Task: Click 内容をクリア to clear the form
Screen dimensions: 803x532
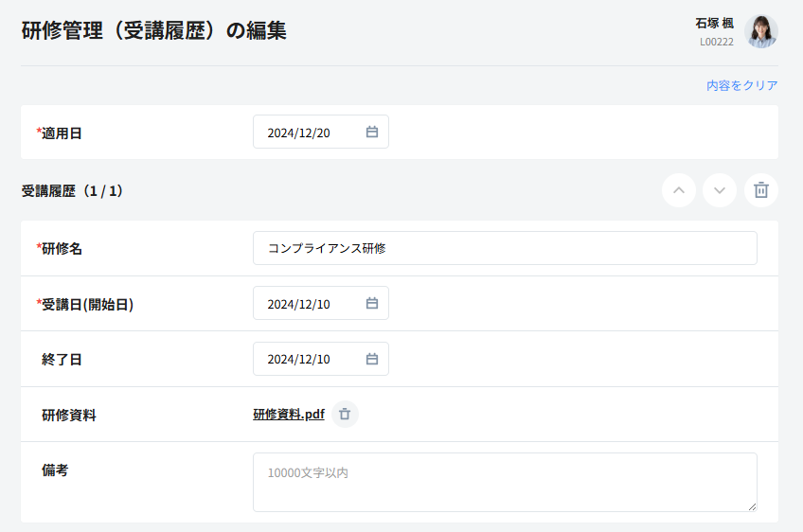Action: tap(741, 85)
